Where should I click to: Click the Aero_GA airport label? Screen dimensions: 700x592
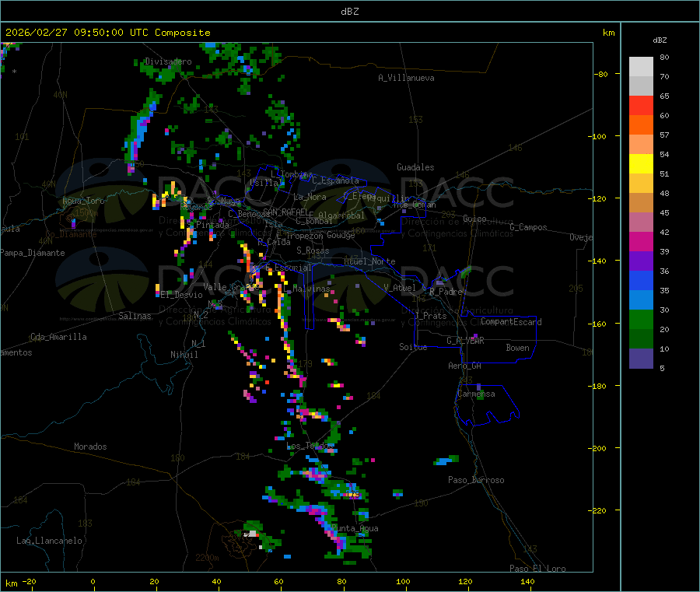pos(465,366)
